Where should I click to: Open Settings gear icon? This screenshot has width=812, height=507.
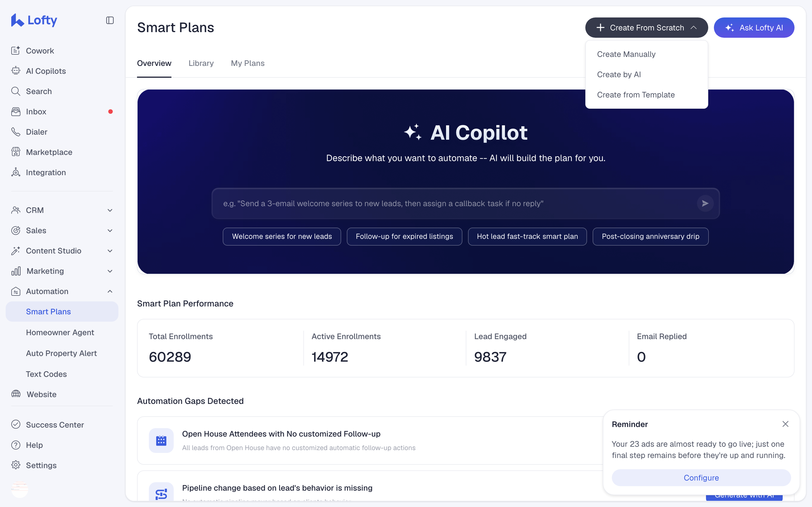pyautogui.click(x=16, y=465)
